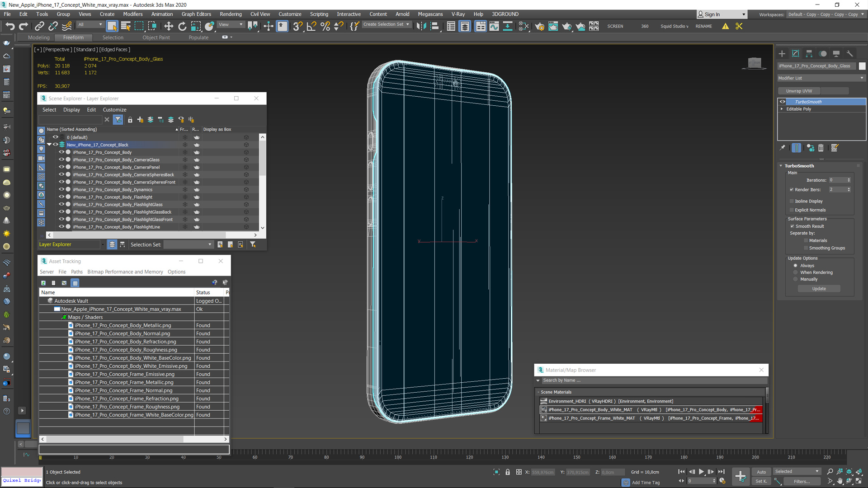Open Render Setup teapot icon

pos(539,26)
